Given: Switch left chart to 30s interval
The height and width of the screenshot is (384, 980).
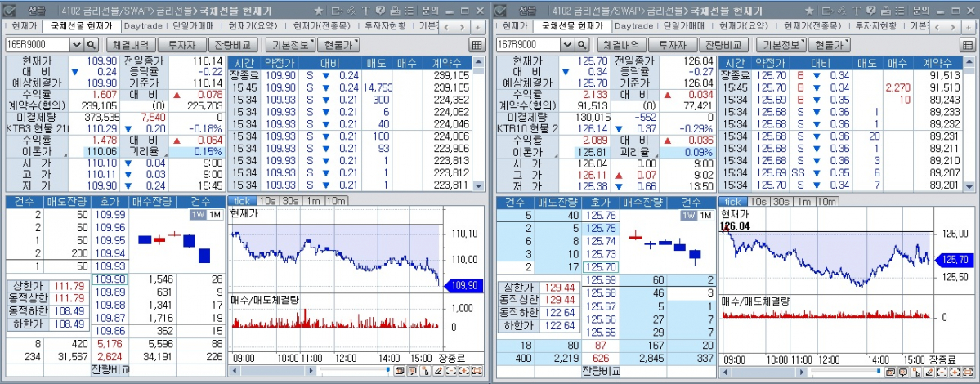Looking at the screenshot, I should (289, 201).
